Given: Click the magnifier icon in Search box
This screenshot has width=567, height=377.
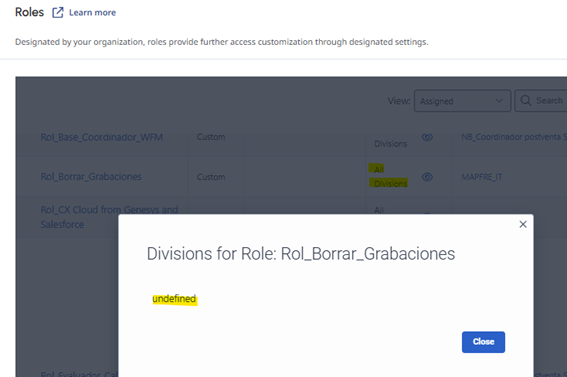Looking at the screenshot, I should point(526,100).
